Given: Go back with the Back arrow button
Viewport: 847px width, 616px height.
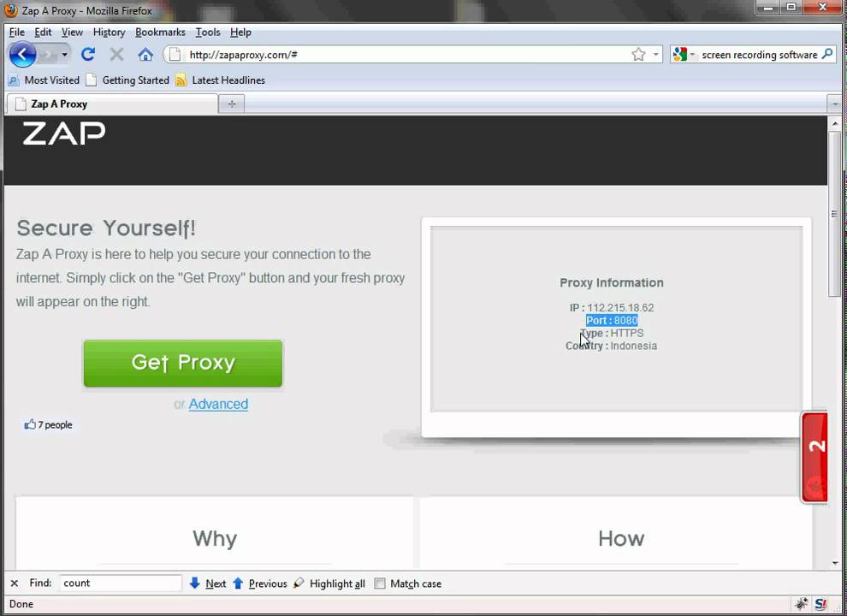Looking at the screenshot, I should 22,55.
